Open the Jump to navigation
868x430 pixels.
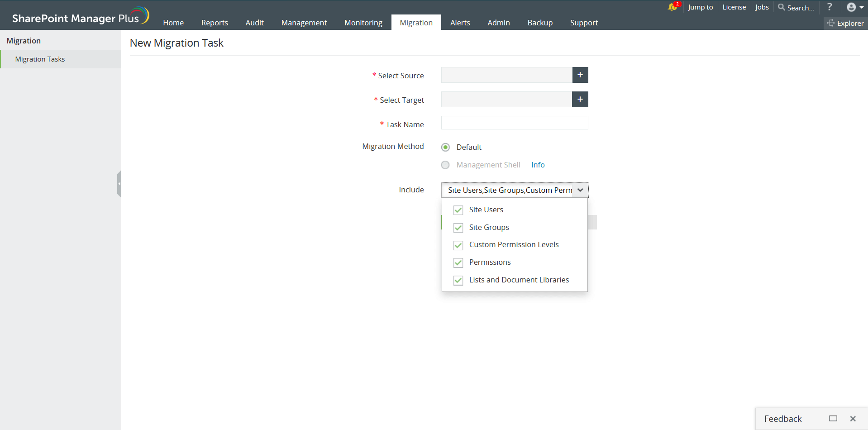700,7
